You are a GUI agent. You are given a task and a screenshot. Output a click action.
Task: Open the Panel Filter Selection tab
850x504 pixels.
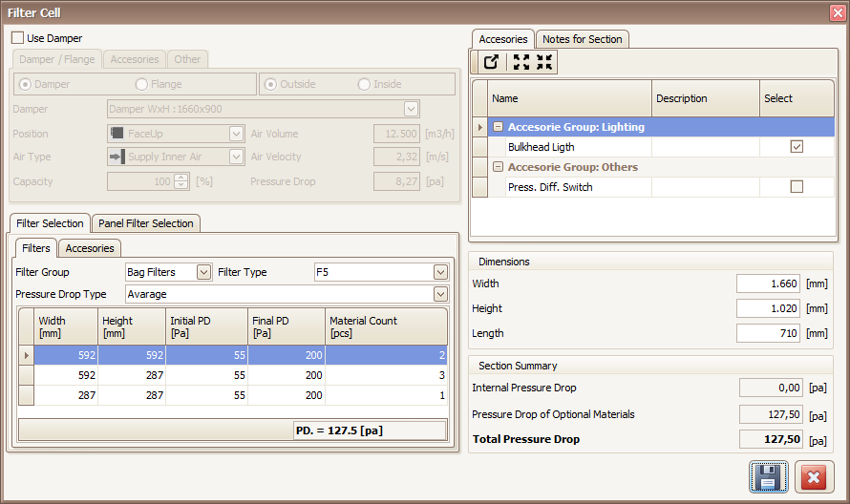[x=146, y=223]
